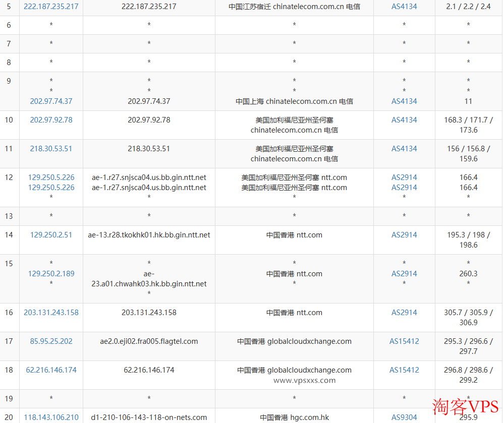Select the 218.30.53.51 IP link

[50, 149]
